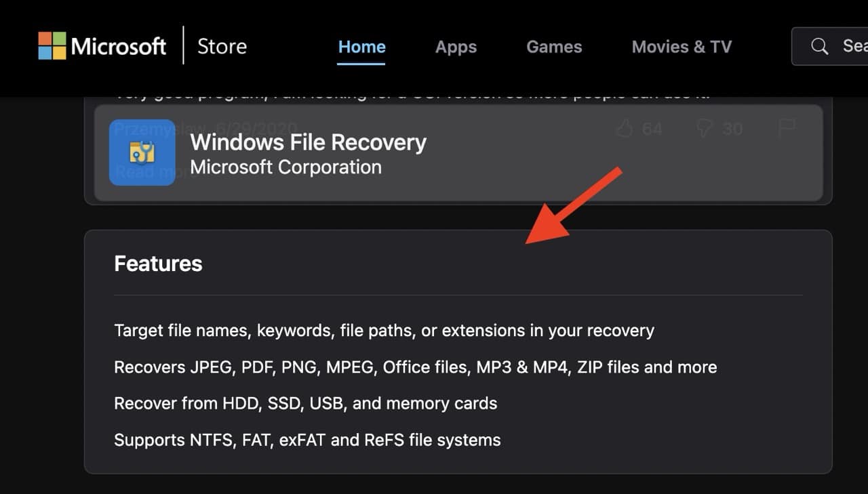Click the 'Supports NTFS, FAT, exFAT' line

point(307,440)
